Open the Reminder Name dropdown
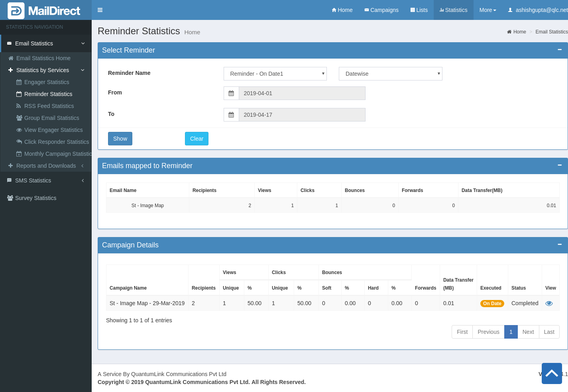This screenshot has width=568, height=392. 275,74
